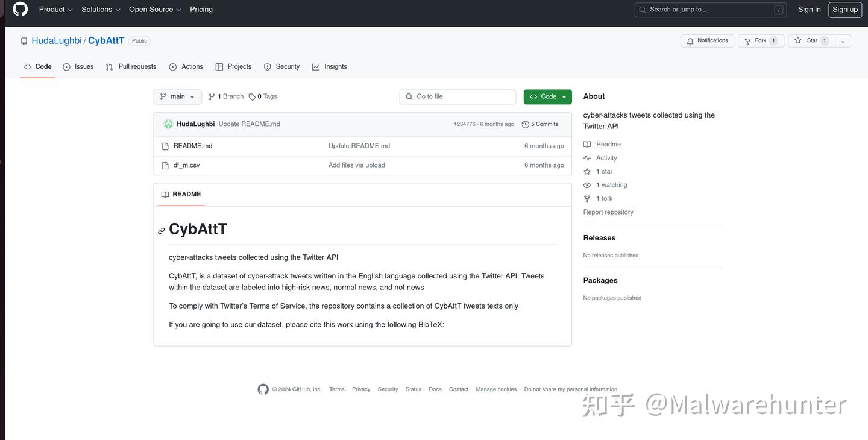
Task: Click the GitHub home logo icon
Action: coord(20,9)
